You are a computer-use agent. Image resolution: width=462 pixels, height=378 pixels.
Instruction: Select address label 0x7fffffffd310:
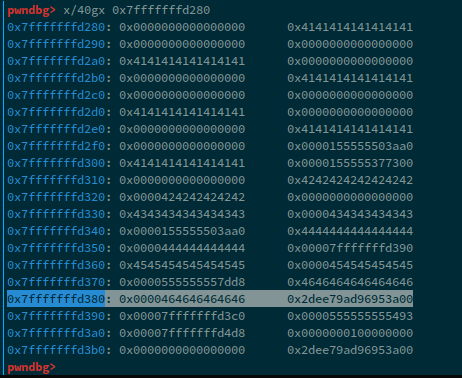tap(59, 180)
